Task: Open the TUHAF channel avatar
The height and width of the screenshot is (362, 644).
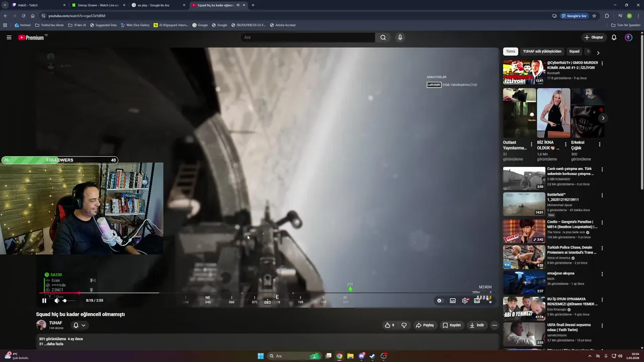Action: (x=41, y=325)
